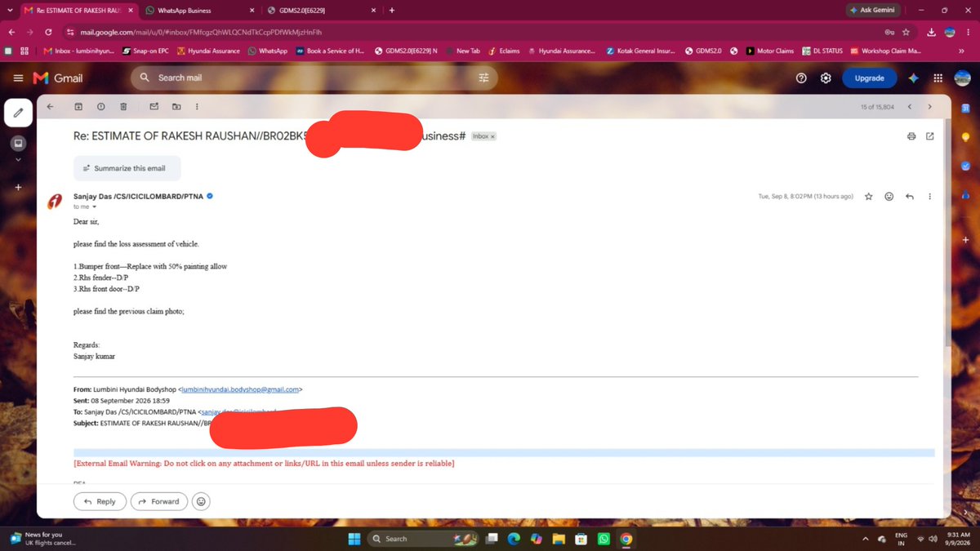Click the Summarize this email button
This screenshot has height=551, width=980.
pos(127,168)
